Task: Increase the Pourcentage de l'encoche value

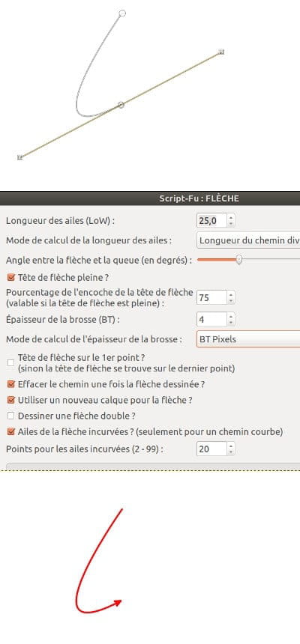Action: pos(231,295)
